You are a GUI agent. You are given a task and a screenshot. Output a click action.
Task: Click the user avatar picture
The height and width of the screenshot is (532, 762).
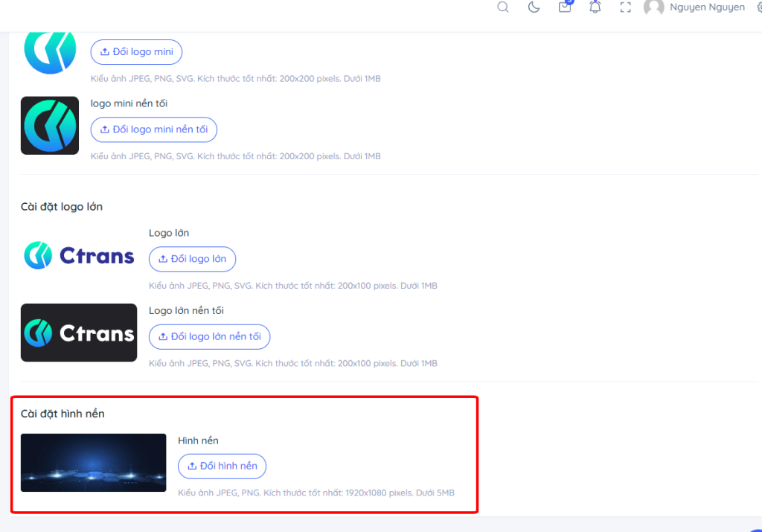[x=653, y=7]
